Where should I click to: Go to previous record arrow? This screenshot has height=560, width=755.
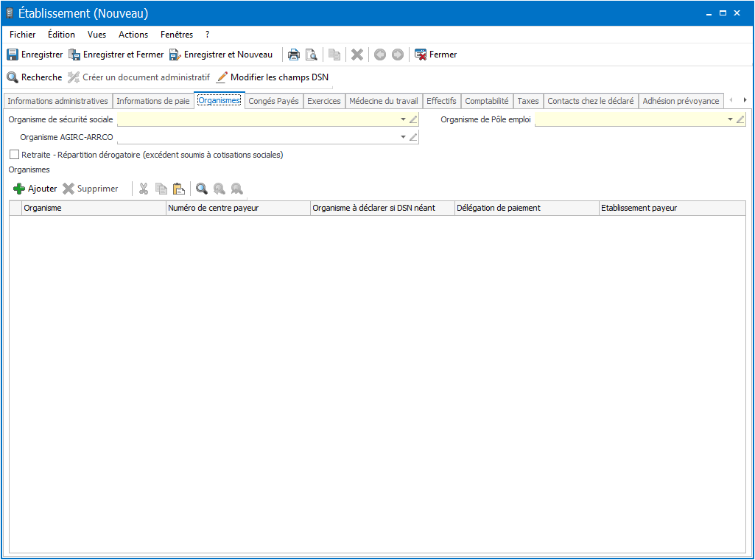tap(380, 55)
